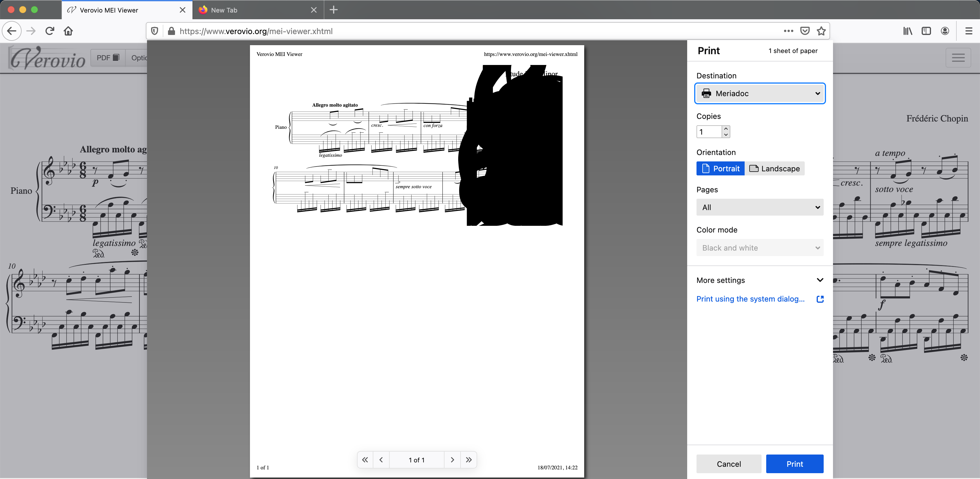Toggle the browser sidebar
The width and height of the screenshot is (980, 479).
click(x=926, y=31)
